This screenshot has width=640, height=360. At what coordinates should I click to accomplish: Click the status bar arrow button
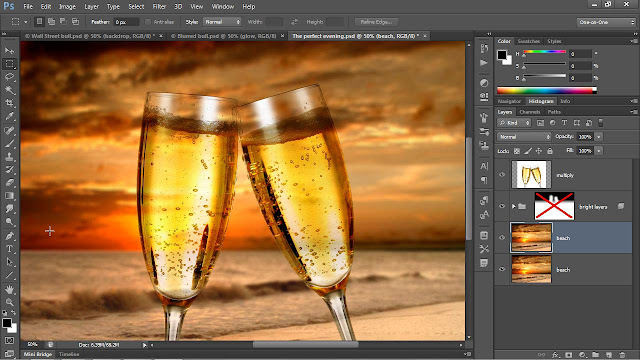click(144, 345)
